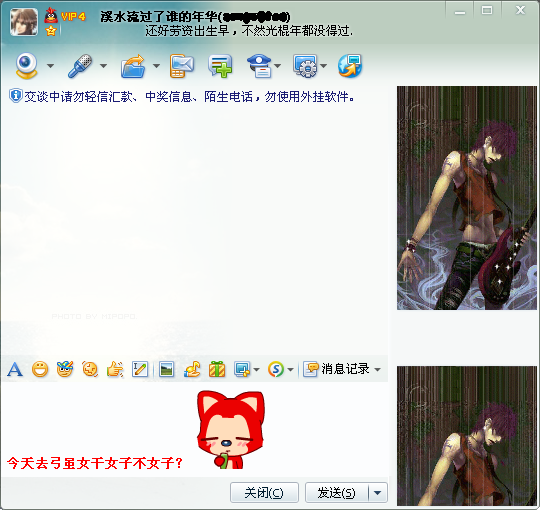Click the contact nickname 溪水流过了谁的年华
Screen dimensions: 540x510
[159, 17]
